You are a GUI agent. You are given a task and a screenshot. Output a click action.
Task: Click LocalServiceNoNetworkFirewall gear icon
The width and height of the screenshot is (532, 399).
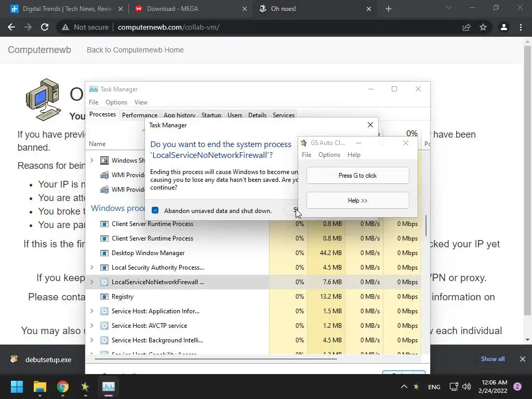(x=104, y=282)
